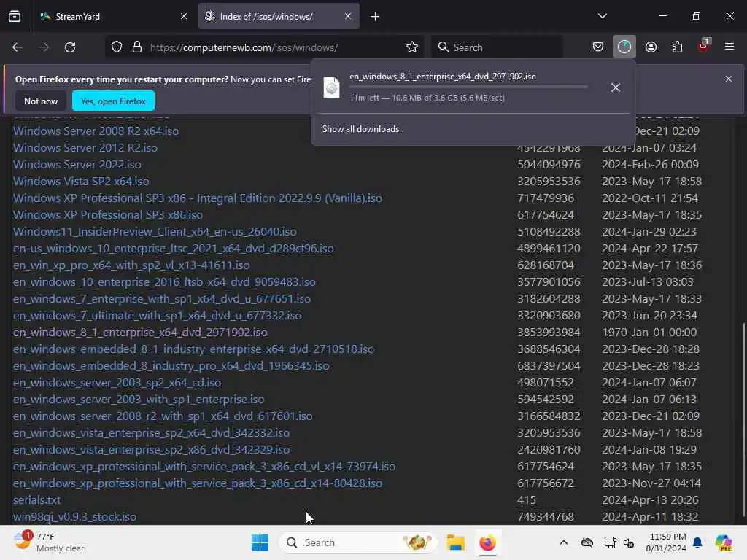
Task: Click Yes, open Firefox button
Action: point(113,101)
